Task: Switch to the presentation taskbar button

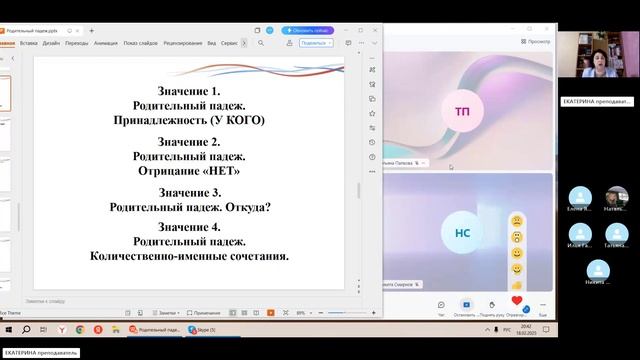Action: pos(154,329)
